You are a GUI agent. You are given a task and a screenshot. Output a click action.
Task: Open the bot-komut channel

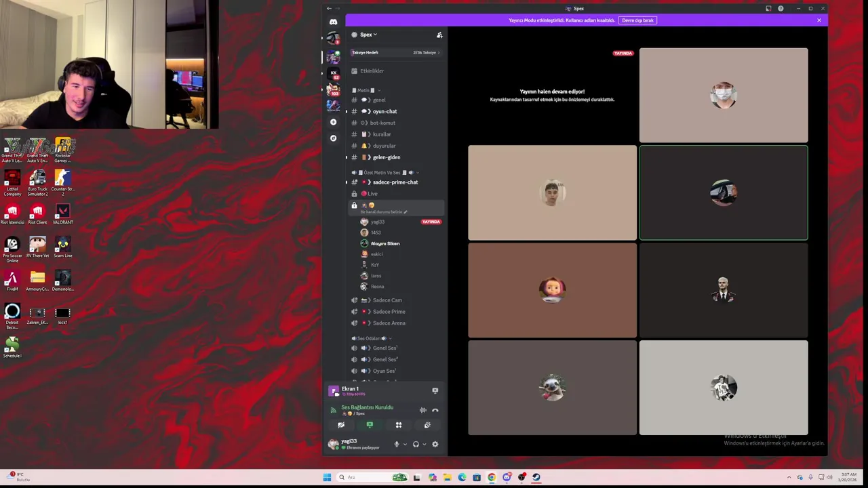(397, 123)
